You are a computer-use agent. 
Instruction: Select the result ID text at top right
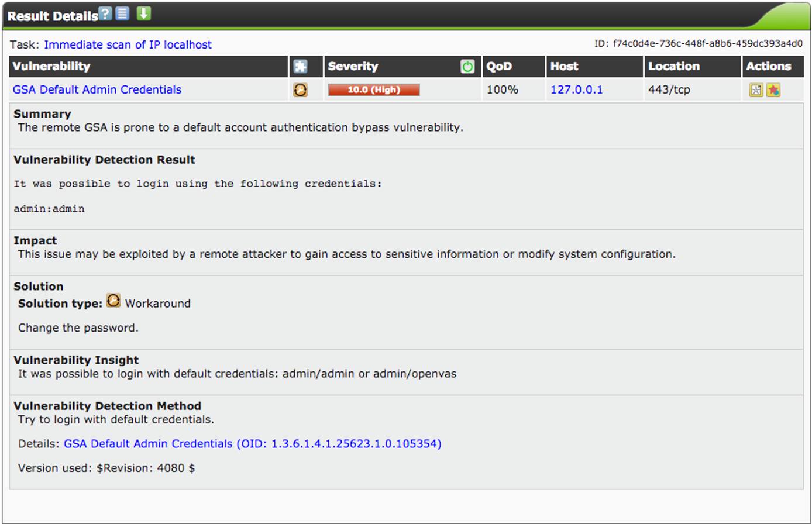click(699, 43)
